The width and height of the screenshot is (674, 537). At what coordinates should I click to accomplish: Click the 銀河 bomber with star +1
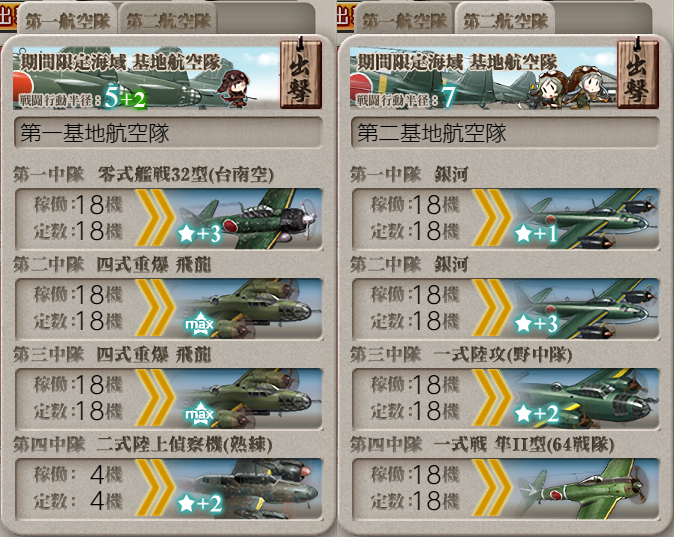click(x=506, y=219)
